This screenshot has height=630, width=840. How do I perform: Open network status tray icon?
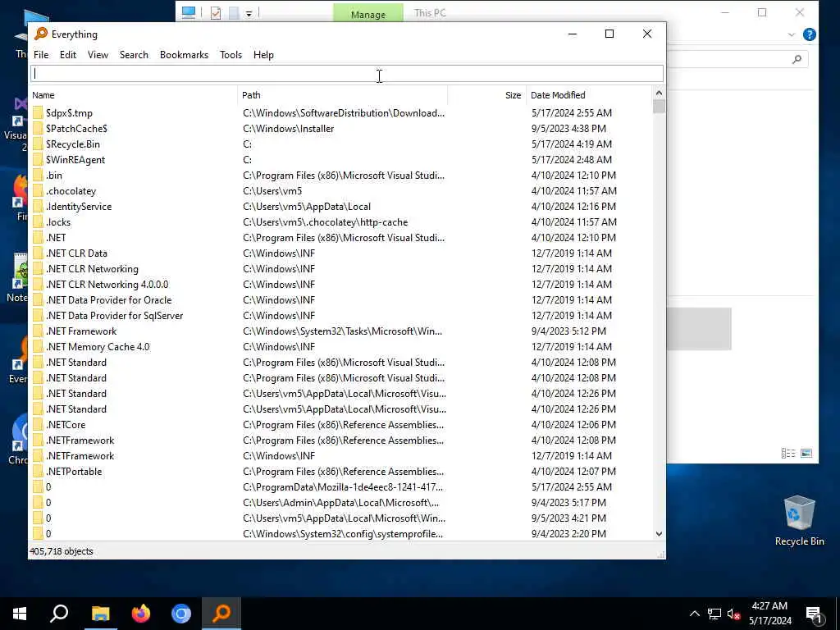coord(714,614)
